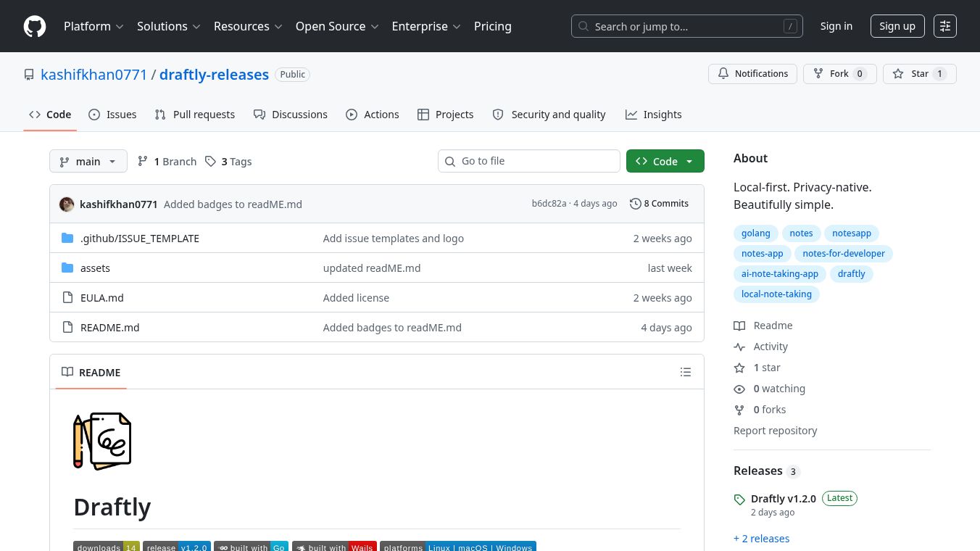Expand the main branch dropdown
The width and height of the screenshot is (980, 551).
point(88,161)
